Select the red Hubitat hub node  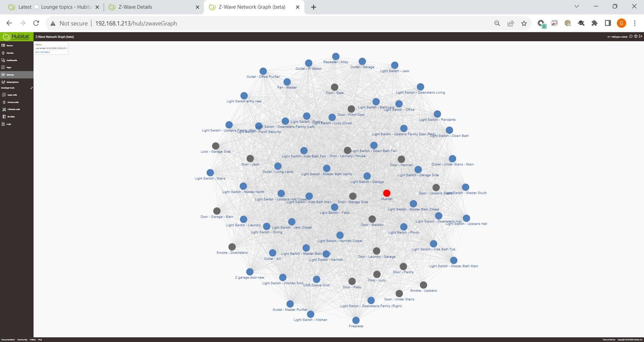click(387, 193)
